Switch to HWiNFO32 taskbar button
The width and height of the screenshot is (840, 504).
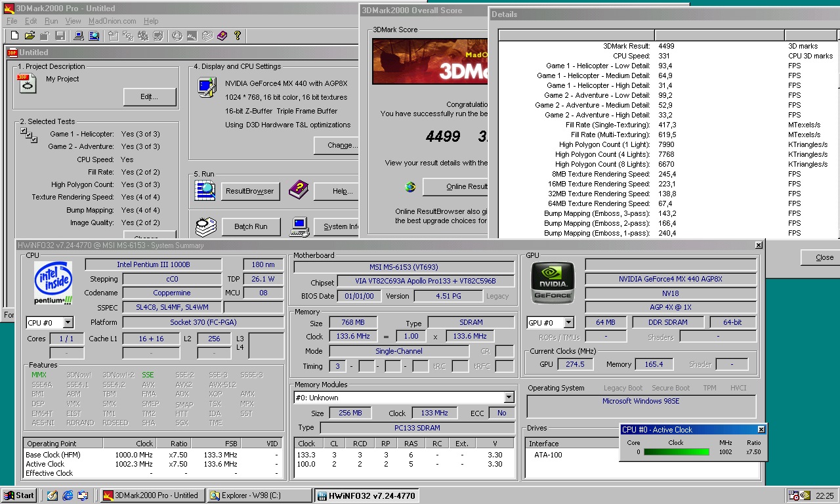366,495
